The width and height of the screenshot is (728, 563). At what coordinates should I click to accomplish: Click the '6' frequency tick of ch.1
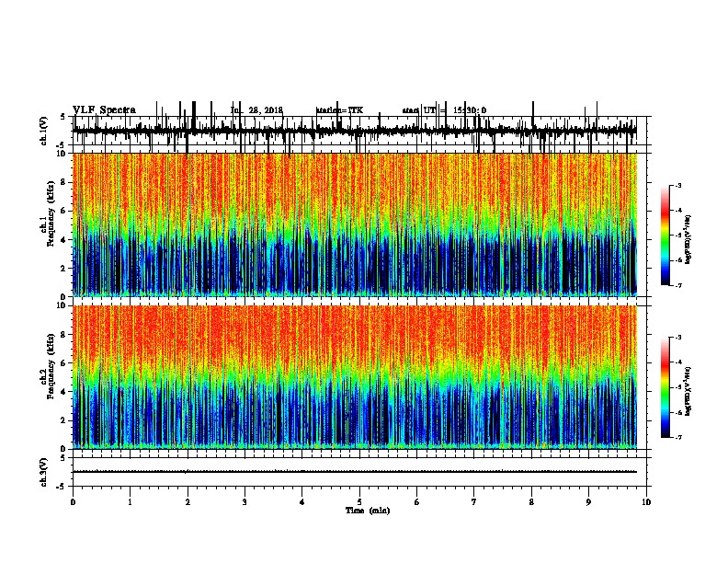(x=64, y=211)
